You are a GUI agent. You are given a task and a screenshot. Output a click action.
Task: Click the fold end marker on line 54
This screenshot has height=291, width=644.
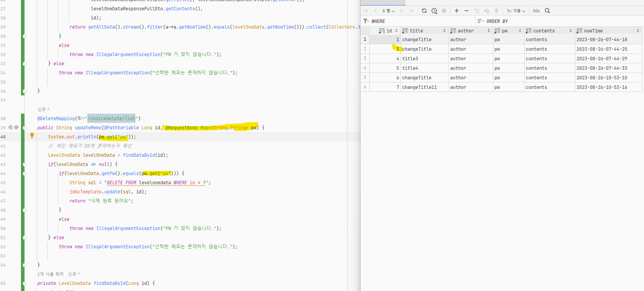point(24,265)
